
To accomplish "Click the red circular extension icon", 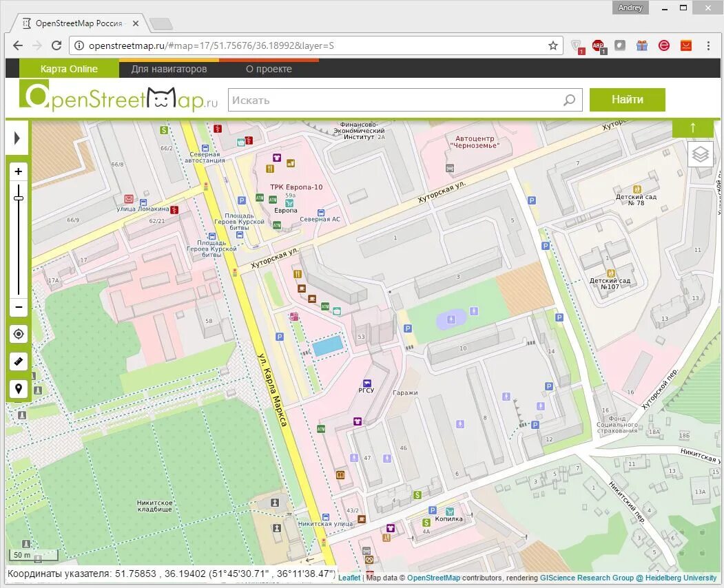I will tap(664, 45).
